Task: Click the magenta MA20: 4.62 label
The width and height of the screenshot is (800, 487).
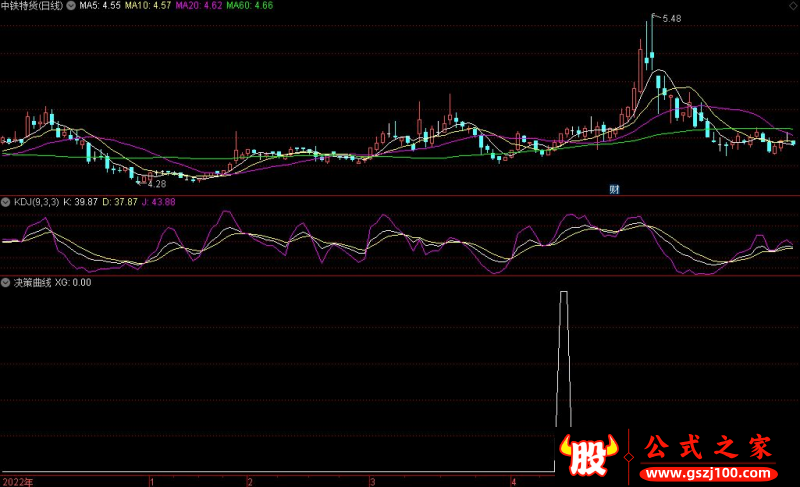Action: (199, 6)
